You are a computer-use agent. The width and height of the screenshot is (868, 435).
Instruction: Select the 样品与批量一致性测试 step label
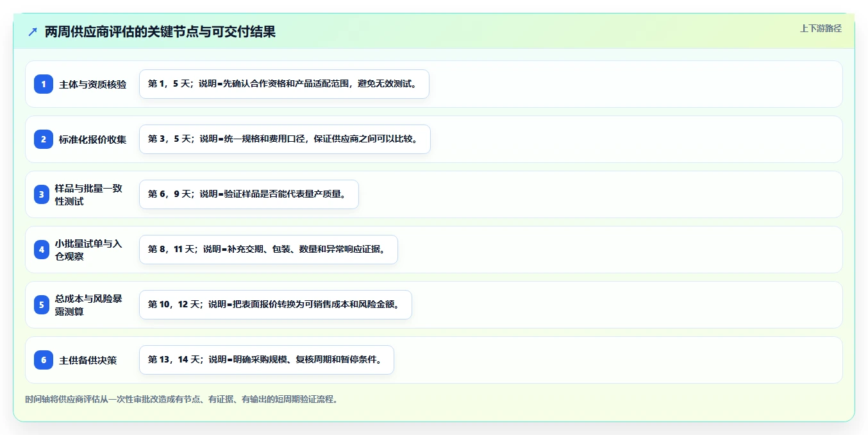pyautogui.click(x=88, y=194)
